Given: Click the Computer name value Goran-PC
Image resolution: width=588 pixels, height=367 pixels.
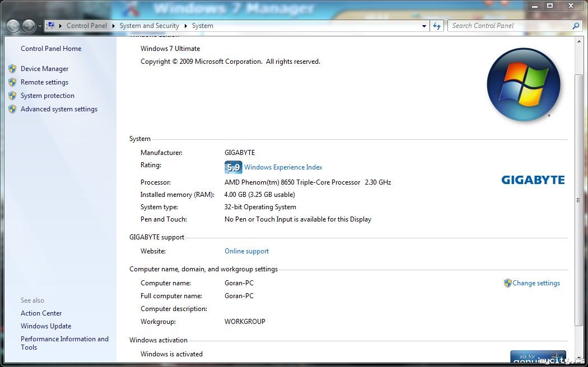Looking at the screenshot, I should tap(239, 283).
